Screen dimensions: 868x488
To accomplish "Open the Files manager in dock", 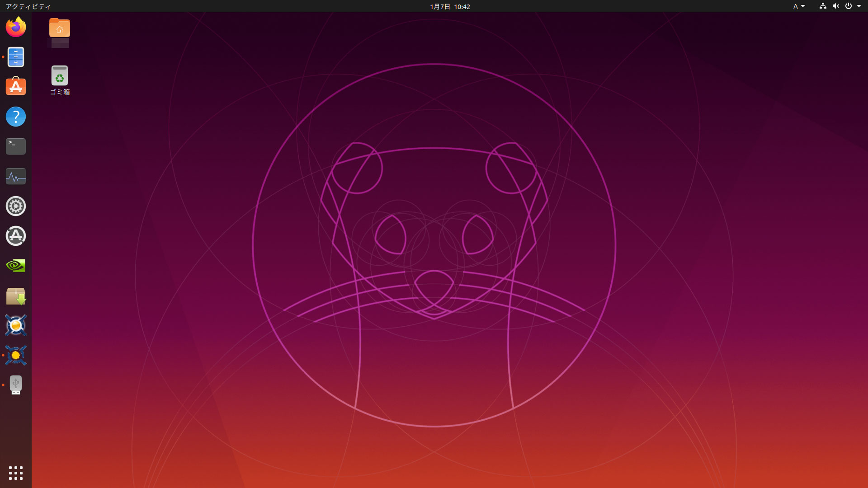I will click(16, 57).
